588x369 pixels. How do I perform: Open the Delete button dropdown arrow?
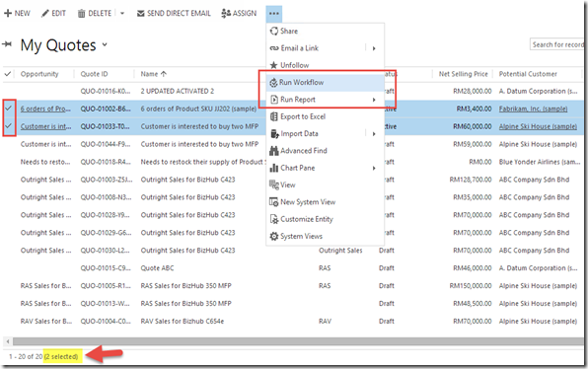coord(122,14)
